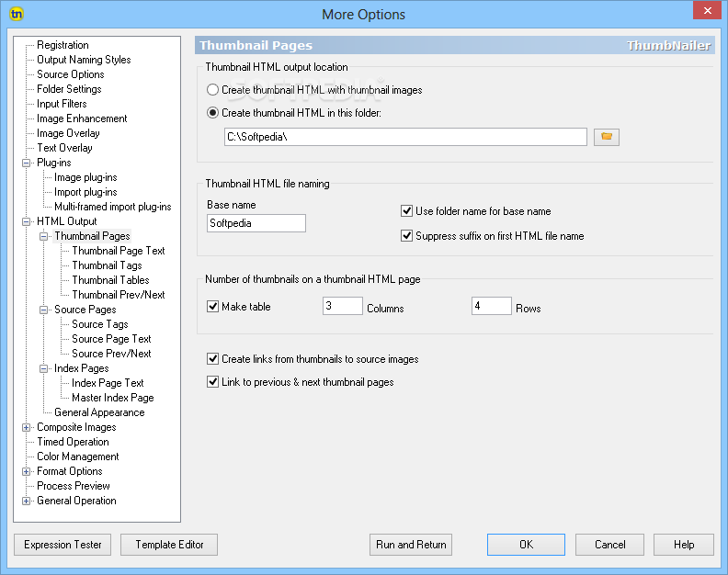Select Thumbnail Page Text item
728x575 pixels.
119,251
